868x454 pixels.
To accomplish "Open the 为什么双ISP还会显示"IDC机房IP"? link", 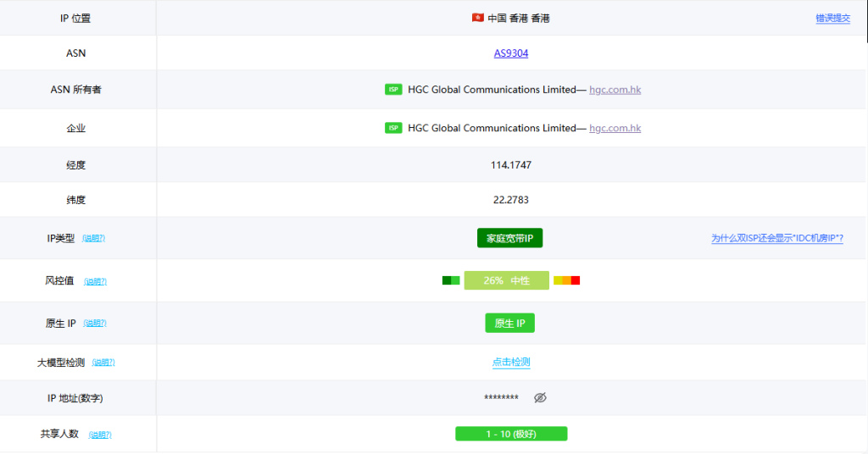I will click(x=776, y=239).
